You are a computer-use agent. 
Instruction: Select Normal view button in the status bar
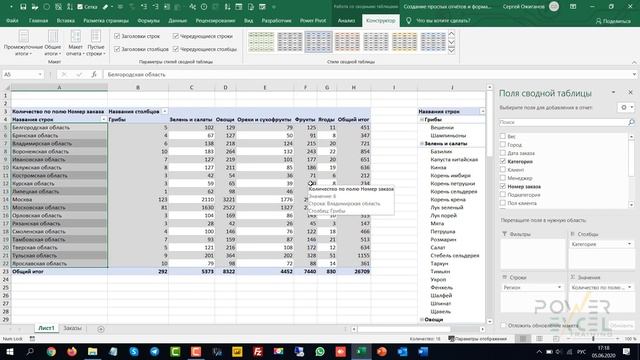coord(523,339)
